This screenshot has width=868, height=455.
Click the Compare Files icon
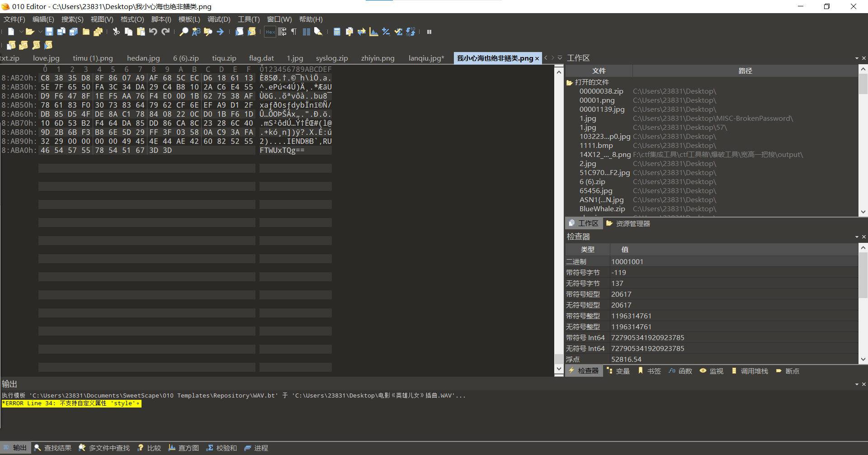pyautogui.click(x=349, y=32)
